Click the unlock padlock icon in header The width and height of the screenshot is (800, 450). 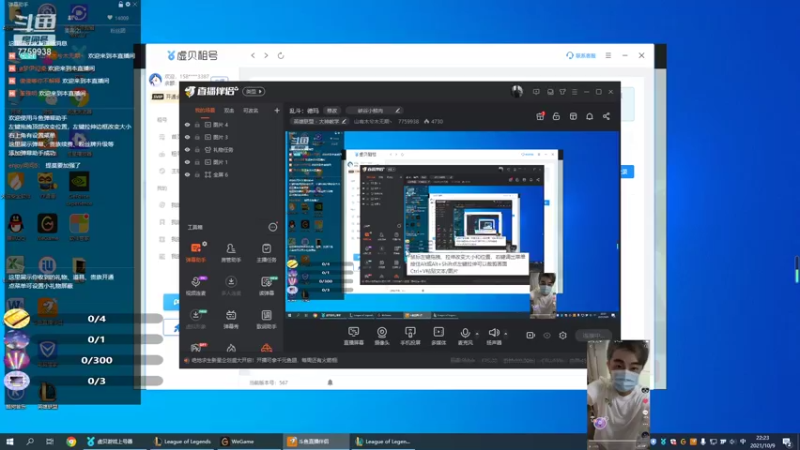(556, 116)
